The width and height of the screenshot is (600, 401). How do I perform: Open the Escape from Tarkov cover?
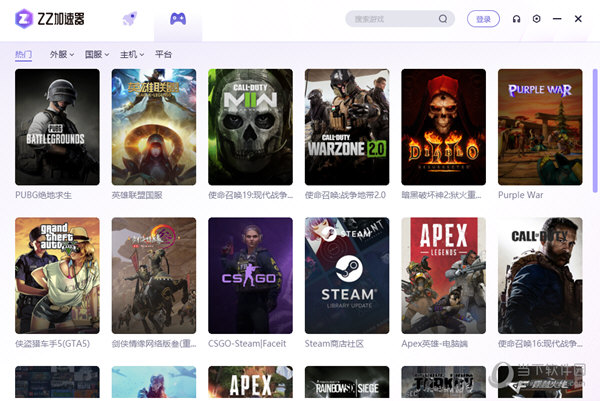(x=443, y=382)
